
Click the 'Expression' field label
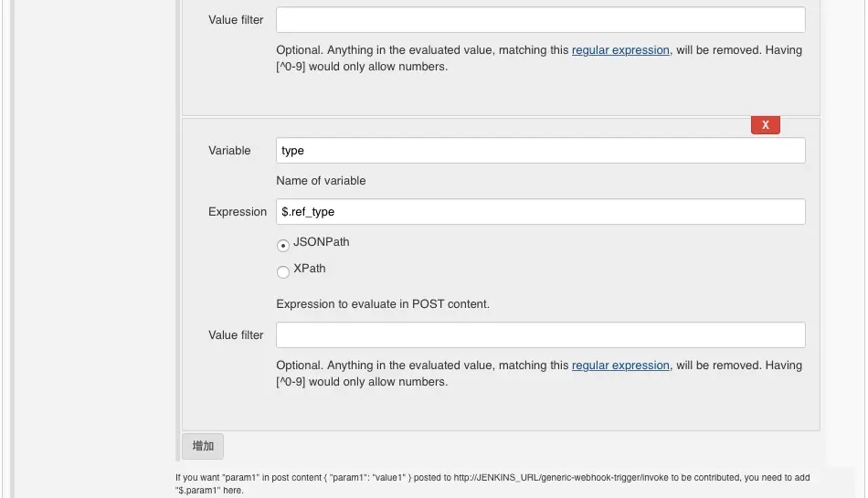pos(238,212)
